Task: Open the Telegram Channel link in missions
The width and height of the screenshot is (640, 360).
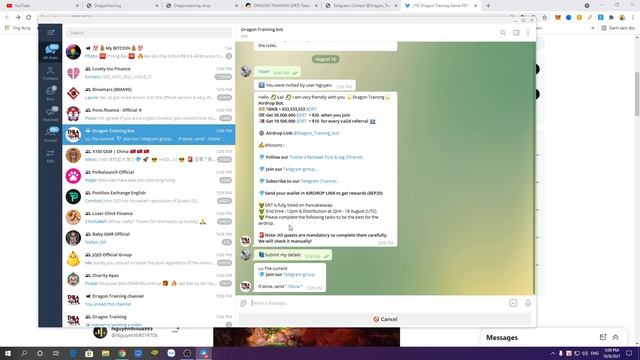Action: (320, 181)
